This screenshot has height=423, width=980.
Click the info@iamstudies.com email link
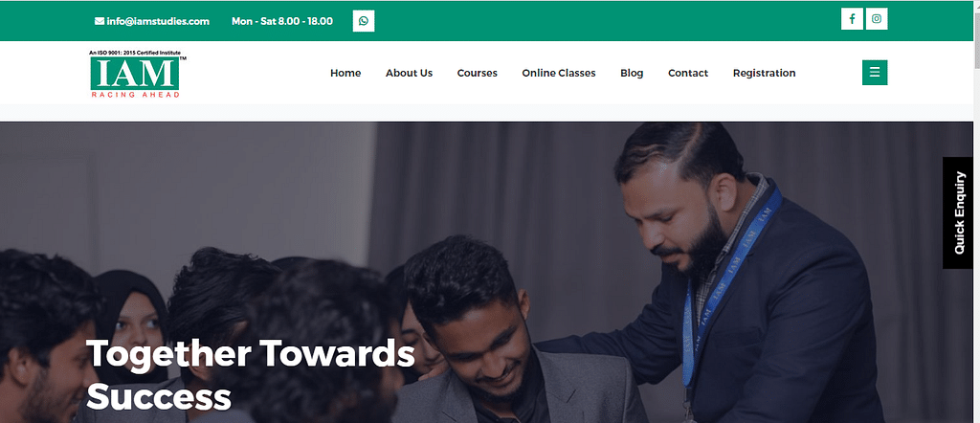(158, 21)
